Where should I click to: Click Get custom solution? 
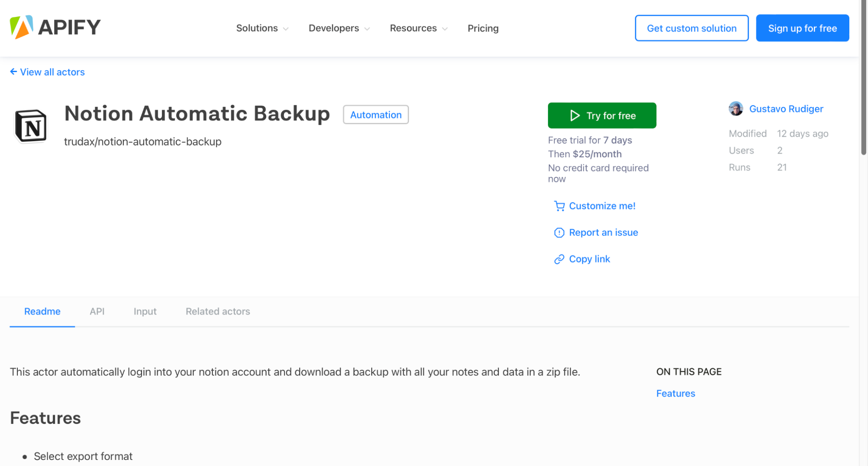pyautogui.click(x=691, y=28)
